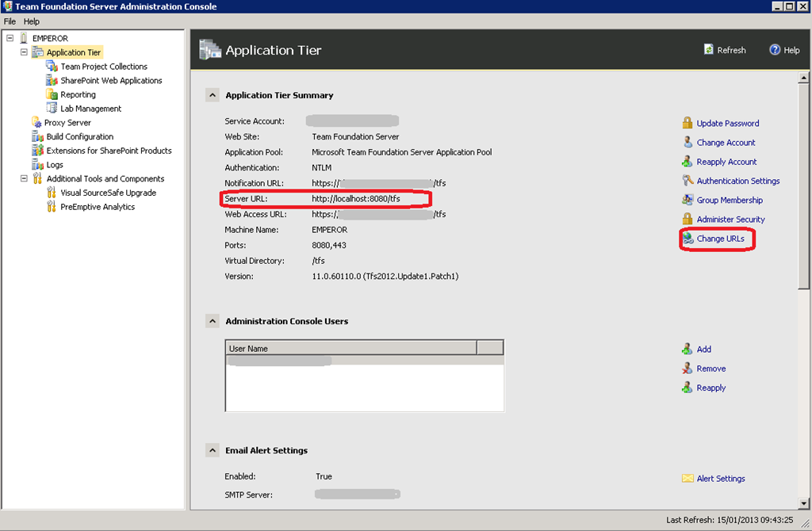Open Authentication Settings link
The width and height of the screenshot is (812, 531).
738,181
